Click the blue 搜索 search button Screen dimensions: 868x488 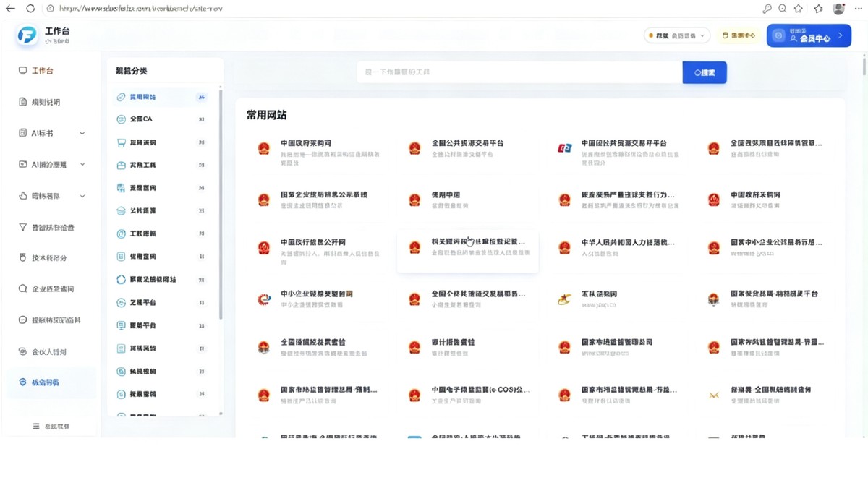pos(705,72)
